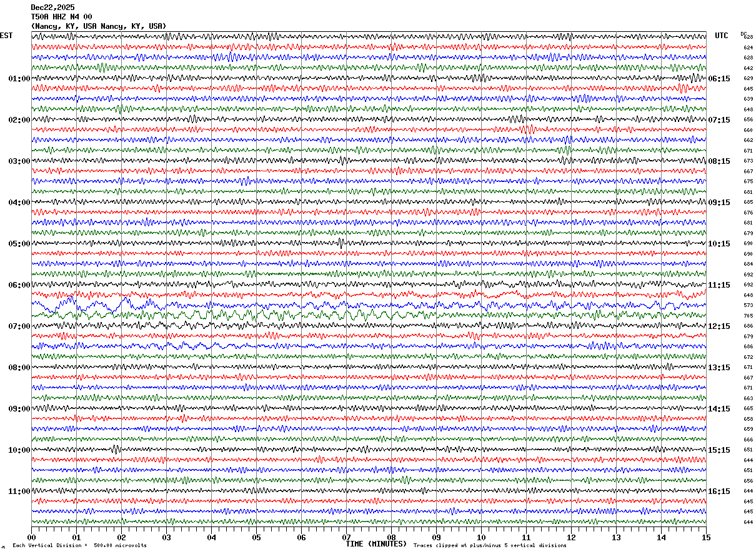
Task: Click the 09:15 UTC time label
Action: pyautogui.click(x=719, y=203)
